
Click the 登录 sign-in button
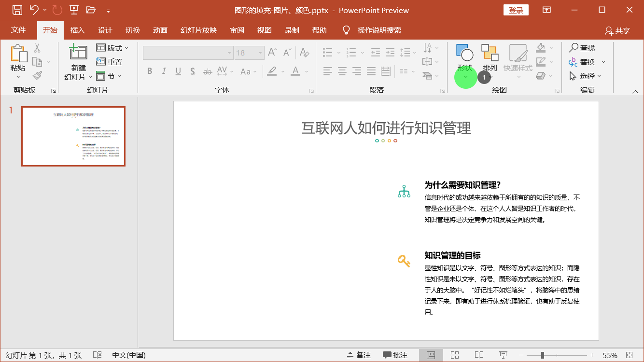point(516,10)
